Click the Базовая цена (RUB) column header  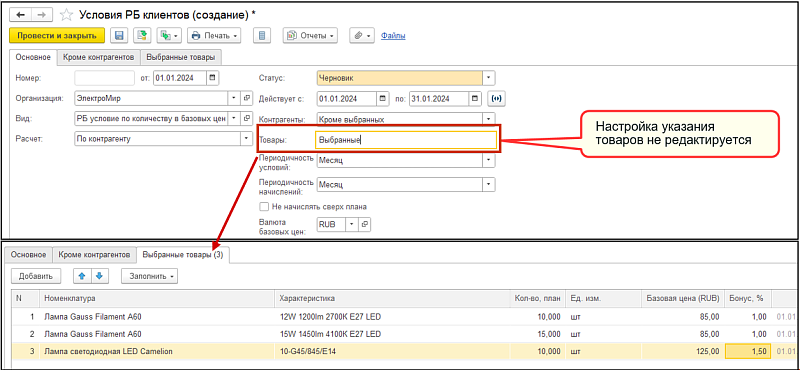point(683,298)
